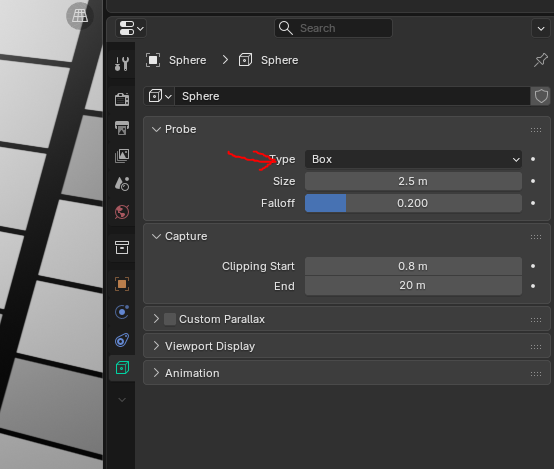
Task: Click the Animation panel drag grip
Action: (536, 374)
